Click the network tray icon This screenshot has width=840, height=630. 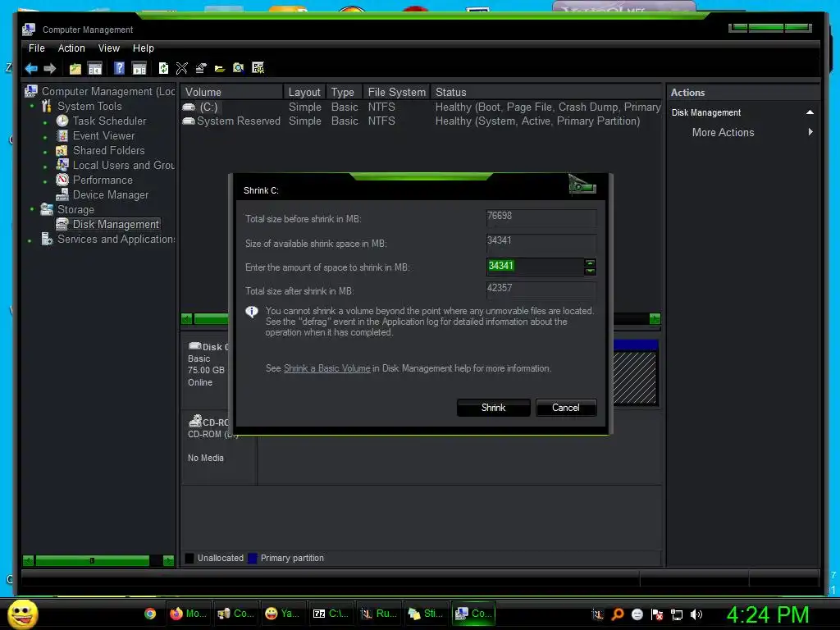click(x=677, y=614)
